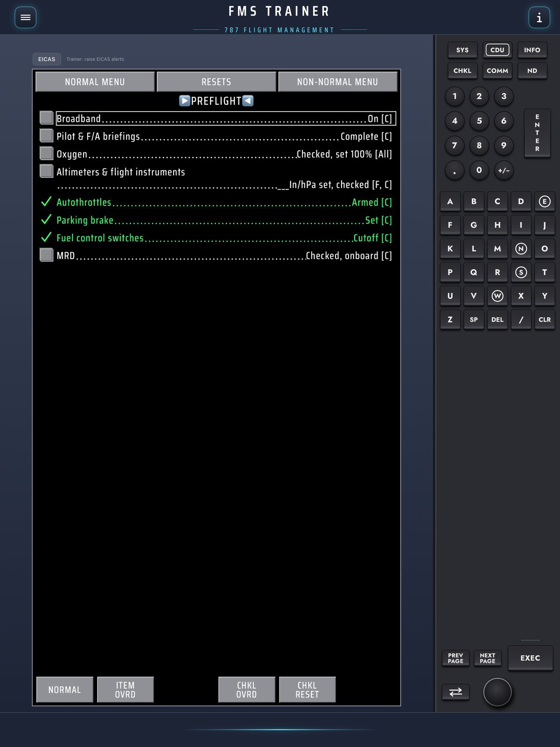The width and height of the screenshot is (560, 747).
Task: Tap letter key A
Action: [x=450, y=201]
